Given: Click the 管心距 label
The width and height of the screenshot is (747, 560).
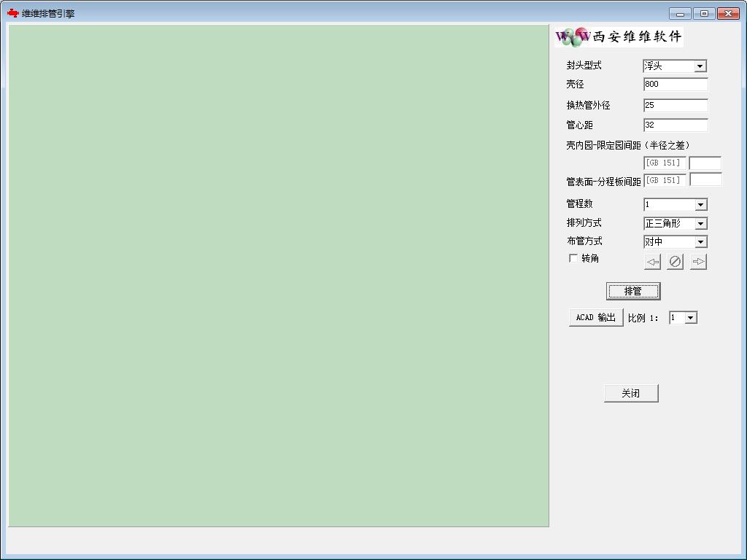Looking at the screenshot, I should [579, 125].
